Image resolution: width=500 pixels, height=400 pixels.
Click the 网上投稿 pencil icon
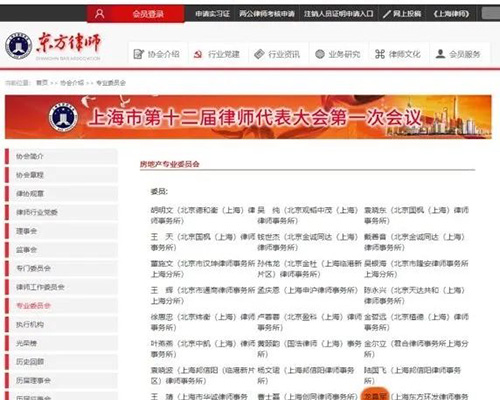pos(387,14)
